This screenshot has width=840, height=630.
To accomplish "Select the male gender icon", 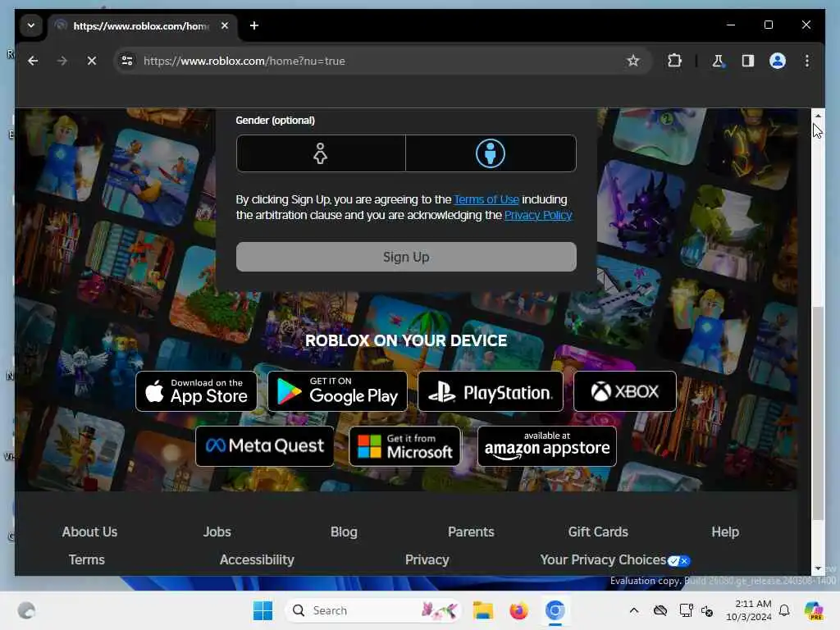I will pyautogui.click(x=491, y=153).
